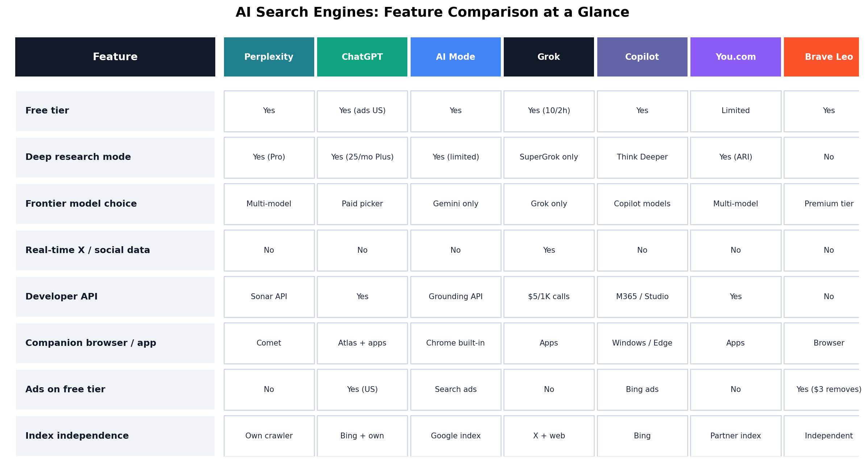Select the 'Independent' cell
The width and height of the screenshot is (868, 463).
[x=822, y=436]
